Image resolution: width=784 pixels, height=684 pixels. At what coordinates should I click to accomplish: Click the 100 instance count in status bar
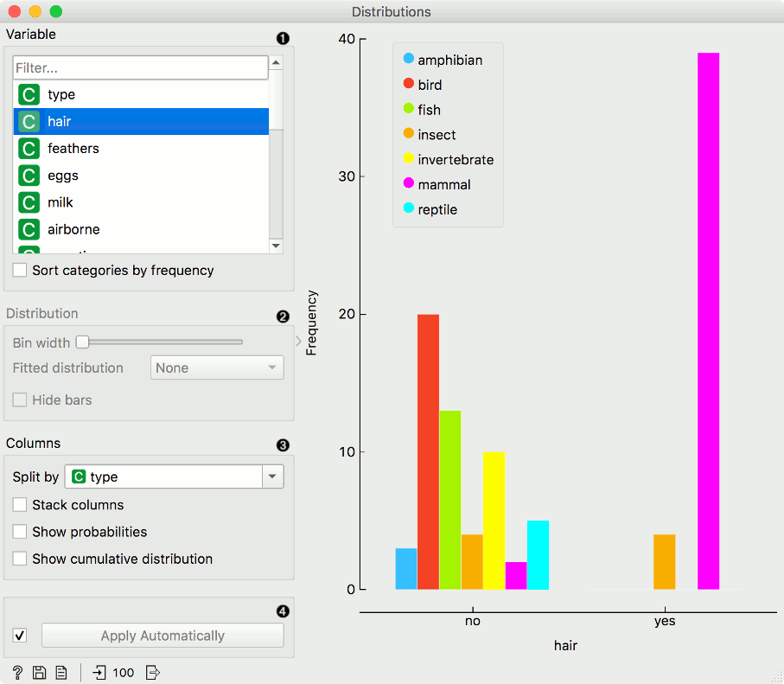tap(124, 673)
